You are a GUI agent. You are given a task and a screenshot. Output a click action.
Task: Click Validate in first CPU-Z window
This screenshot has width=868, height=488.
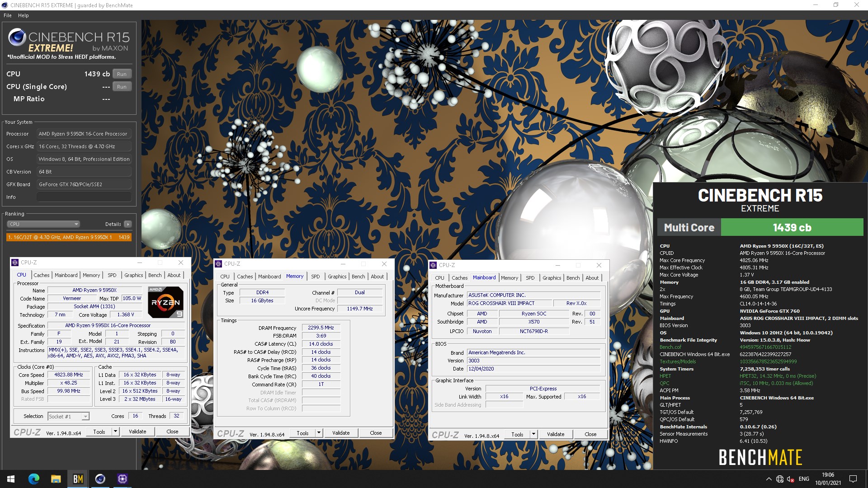137,432
